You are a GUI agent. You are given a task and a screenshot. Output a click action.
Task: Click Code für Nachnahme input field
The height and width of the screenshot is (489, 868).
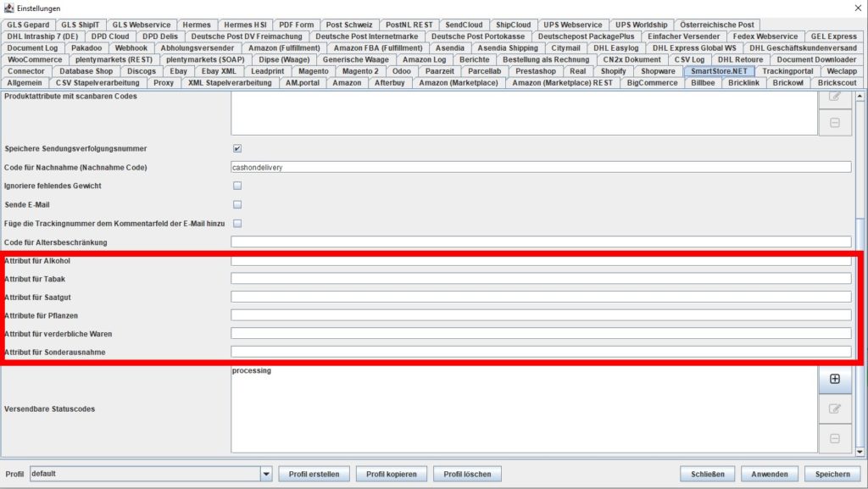pyautogui.click(x=541, y=167)
